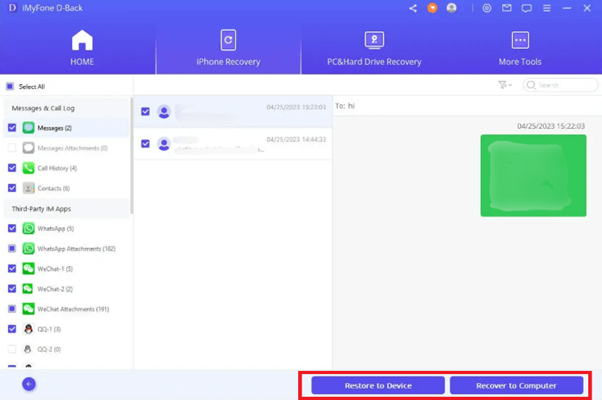Open the orange shopping cart icon
The width and height of the screenshot is (602, 400).
[432, 8]
